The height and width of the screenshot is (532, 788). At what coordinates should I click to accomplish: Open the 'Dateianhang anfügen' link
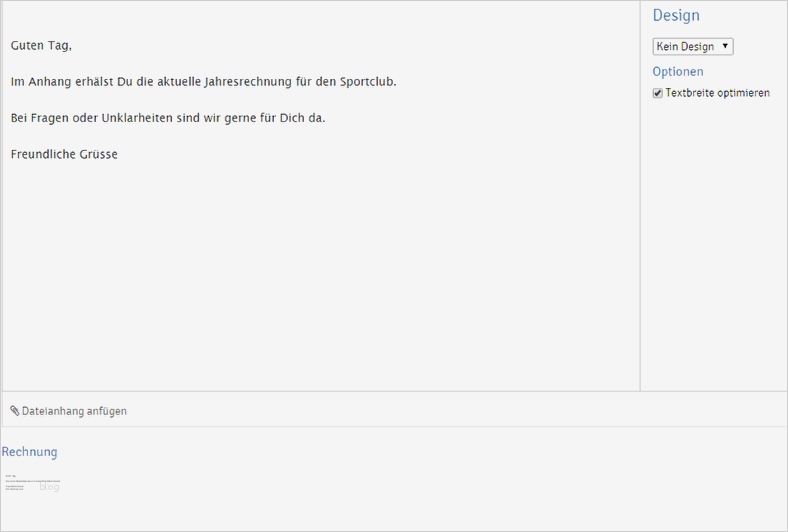coord(74,411)
